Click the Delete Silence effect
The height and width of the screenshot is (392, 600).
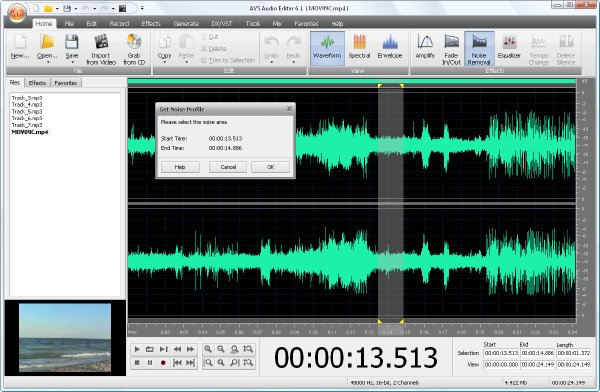pos(566,49)
